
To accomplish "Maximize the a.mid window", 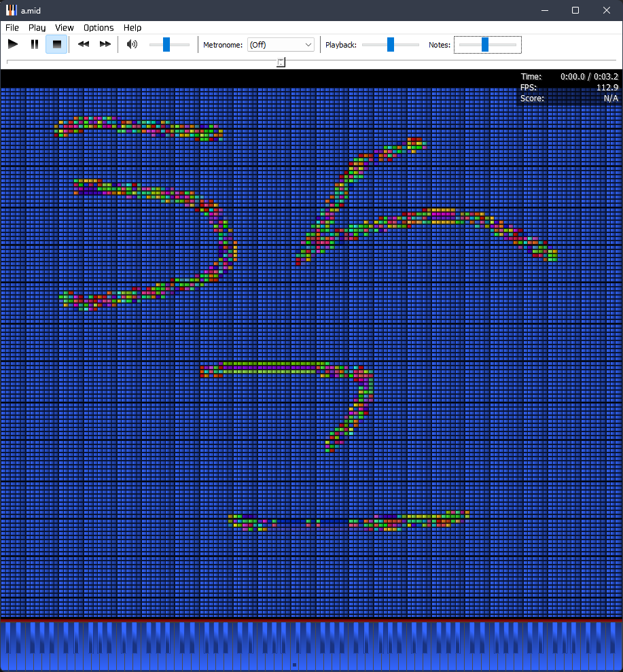I will tap(575, 10).
